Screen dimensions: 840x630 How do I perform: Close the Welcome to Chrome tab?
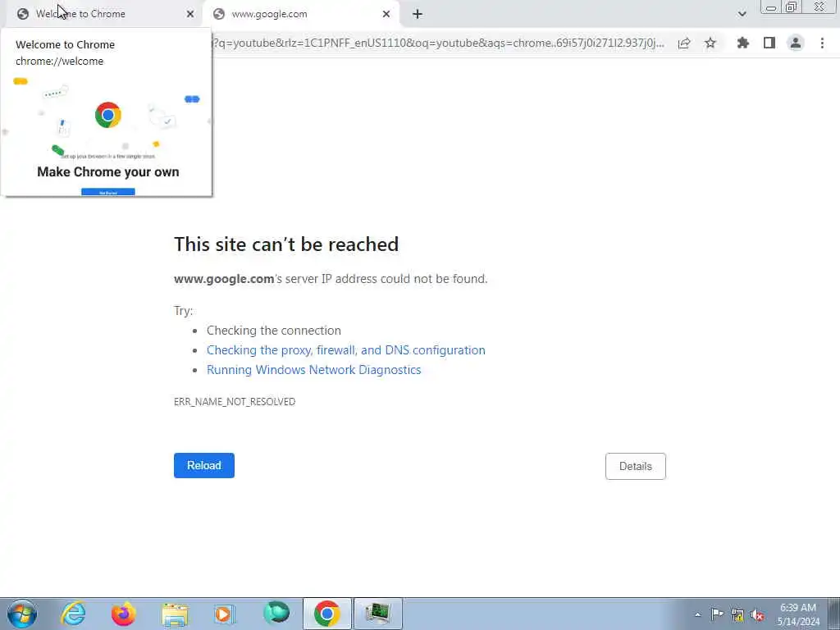pyautogui.click(x=190, y=14)
